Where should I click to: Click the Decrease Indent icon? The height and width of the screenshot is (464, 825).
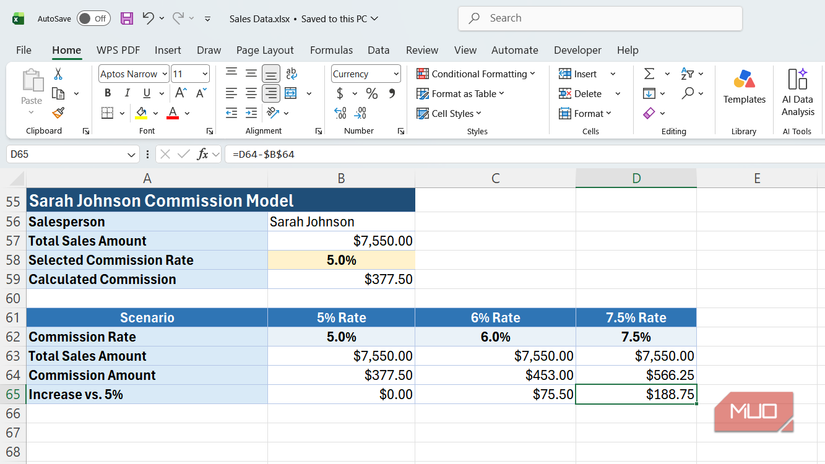tap(231, 113)
